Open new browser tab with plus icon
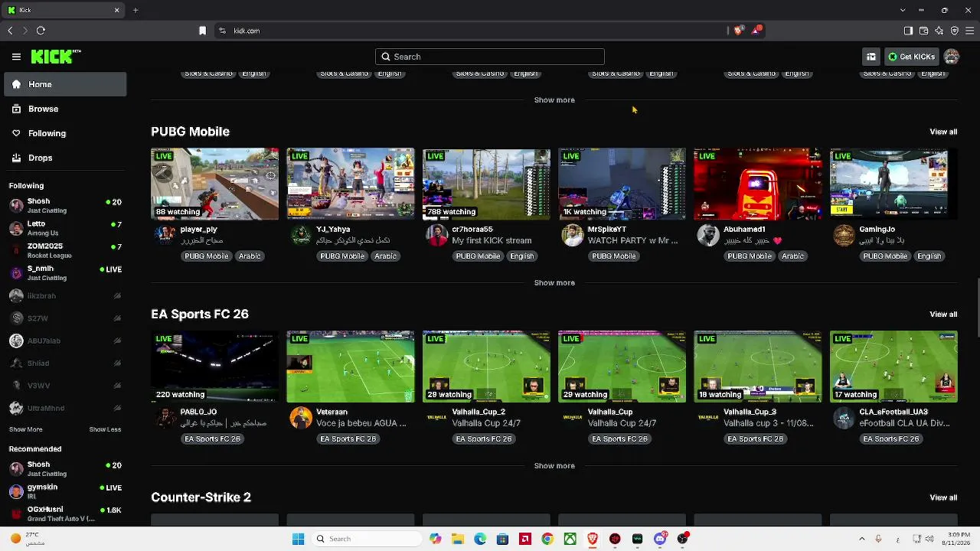Screen dimensions: 980x551 click(136, 10)
